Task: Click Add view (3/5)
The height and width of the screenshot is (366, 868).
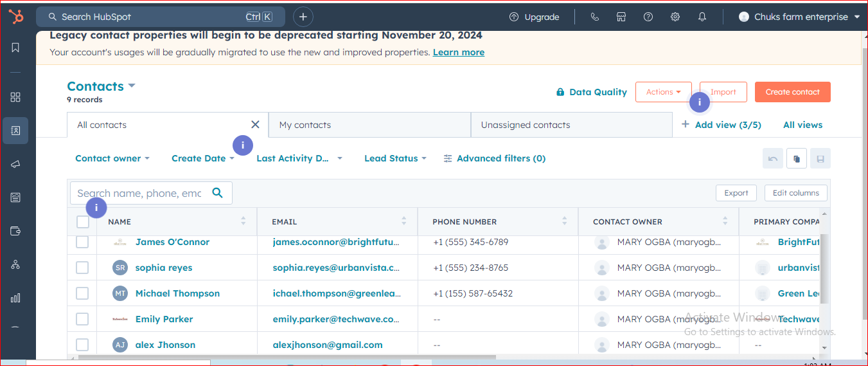Action: click(x=721, y=125)
